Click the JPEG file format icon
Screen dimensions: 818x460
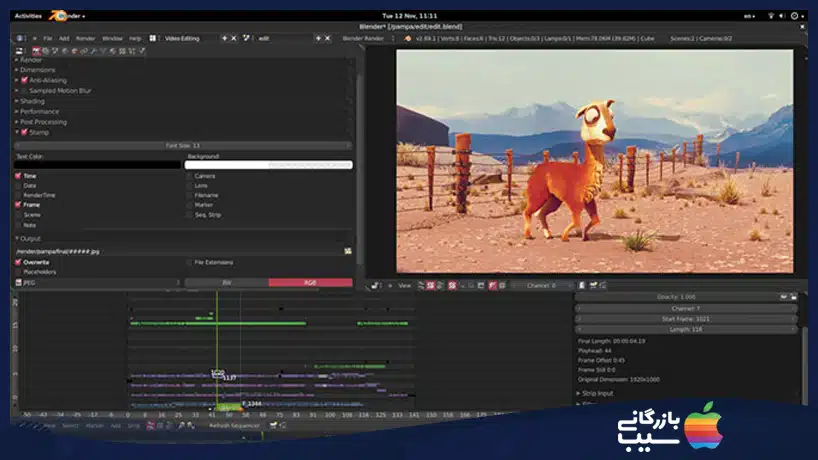[19, 282]
